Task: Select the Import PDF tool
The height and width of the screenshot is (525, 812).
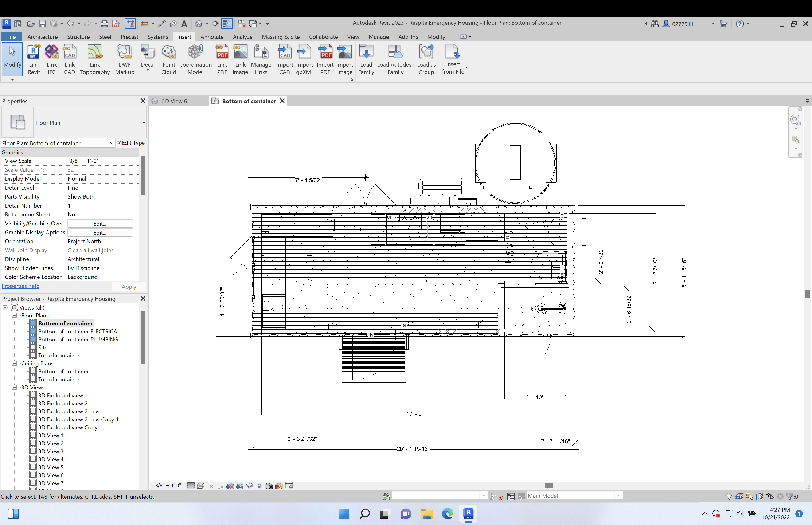Action: (x=325, y=59)
